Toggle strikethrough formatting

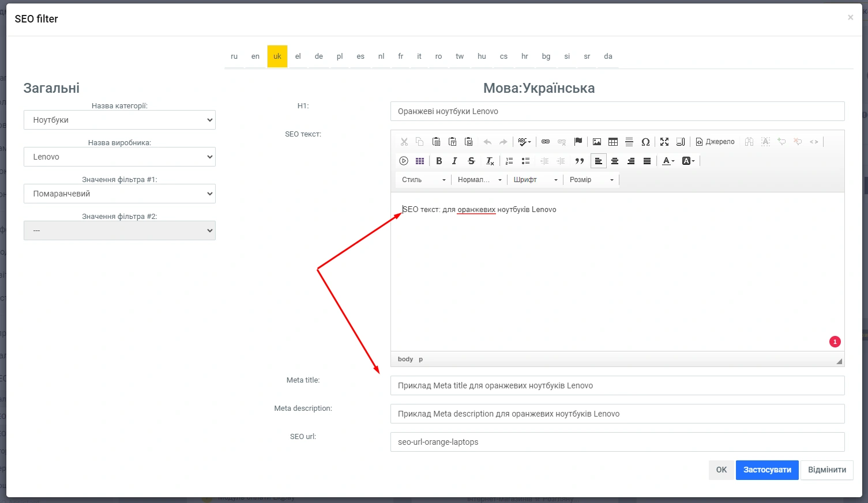pos(471,161)
